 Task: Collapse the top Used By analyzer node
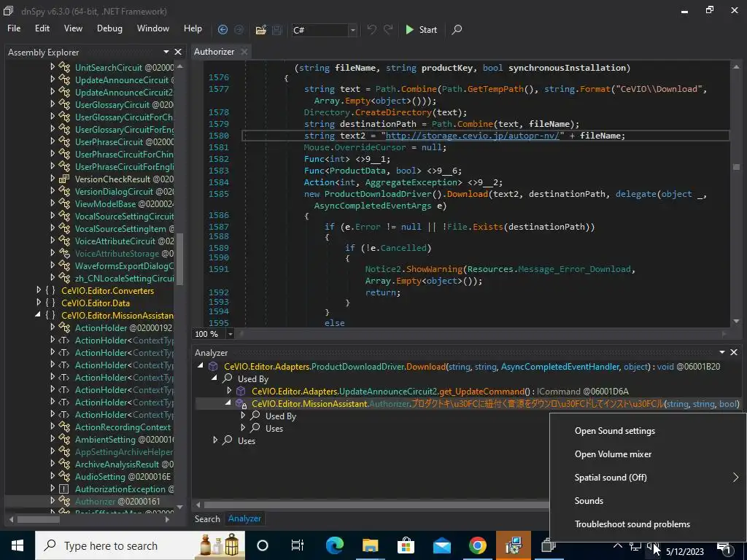point(214,378)
